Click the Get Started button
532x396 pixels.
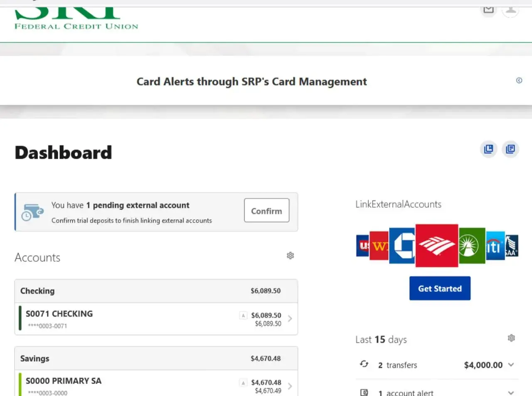(x=440, y=288)
